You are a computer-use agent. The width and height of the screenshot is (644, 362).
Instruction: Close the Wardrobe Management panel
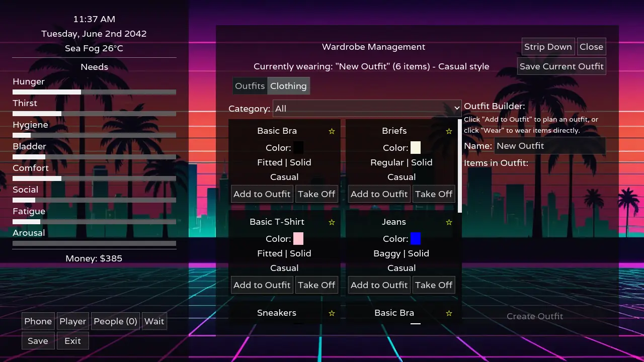[591, 47]
